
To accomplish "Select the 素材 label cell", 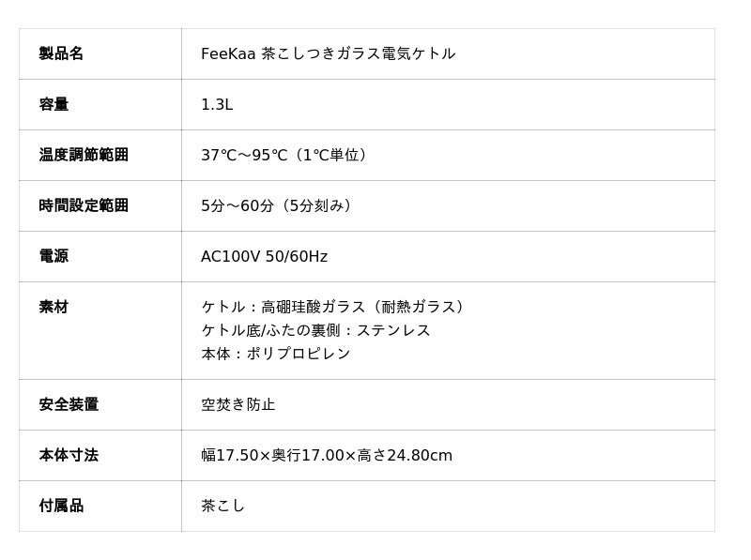I will click(54, 307).
